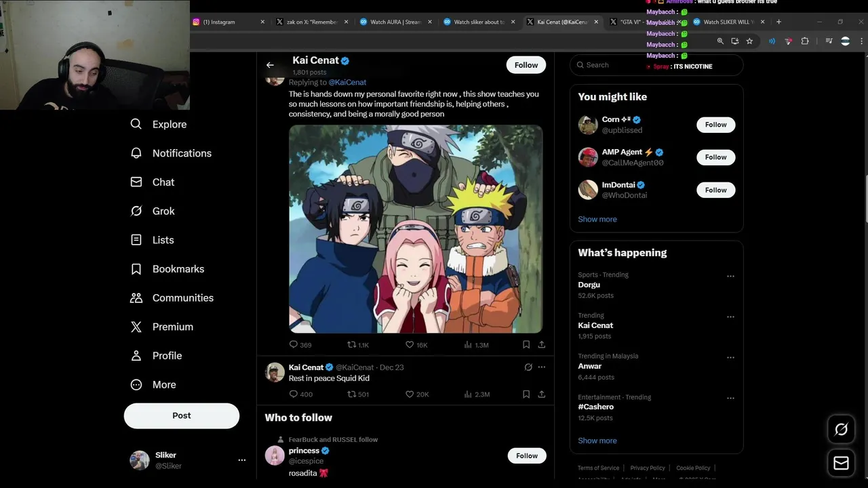The height and width of the screenshot is (488, 868).
Task: Open the #Cashero trending topic
Action: pos(596,407)
